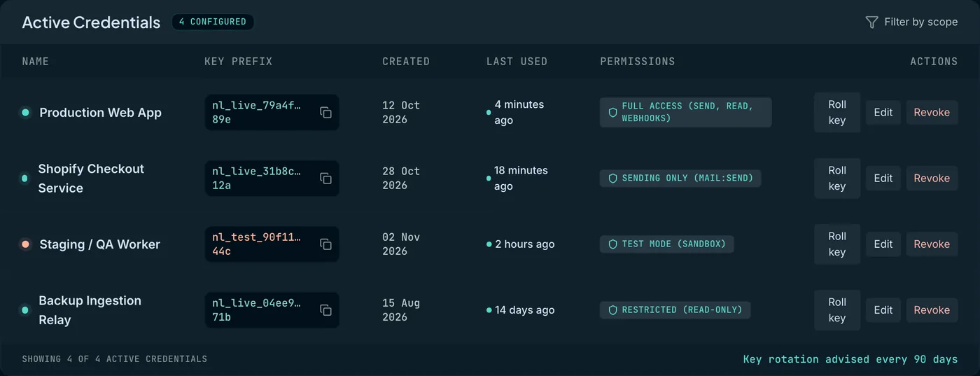
Task: Click the 4 minutes ago value
Action: (519, 112)
